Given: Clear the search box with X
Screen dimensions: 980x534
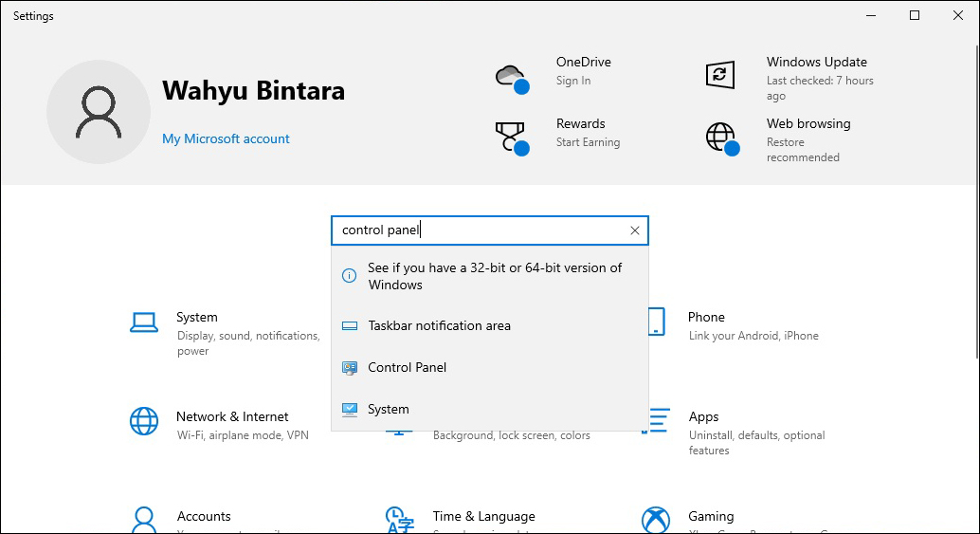Looking at the screenshot, I should (x=634, y=230).
